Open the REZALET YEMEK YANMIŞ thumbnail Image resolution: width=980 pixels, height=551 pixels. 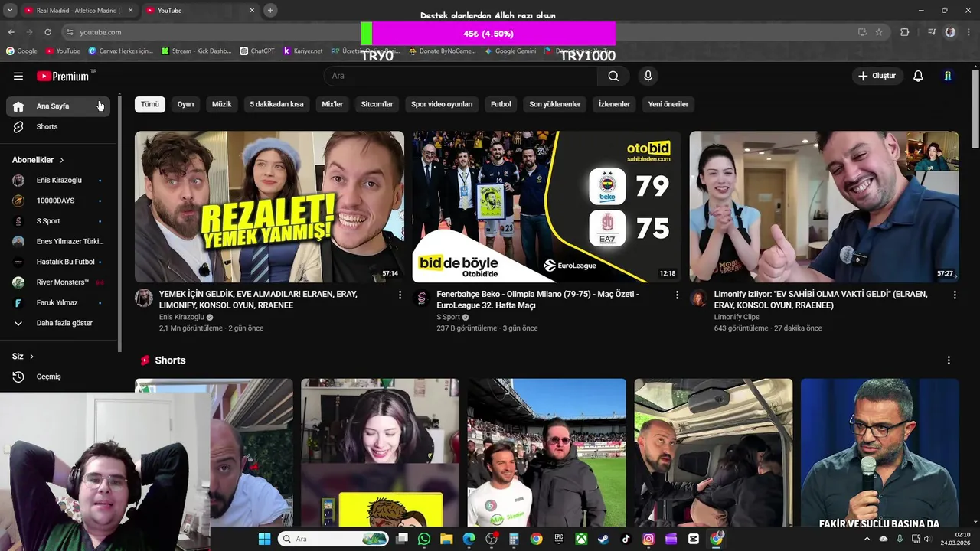[269, 207]
